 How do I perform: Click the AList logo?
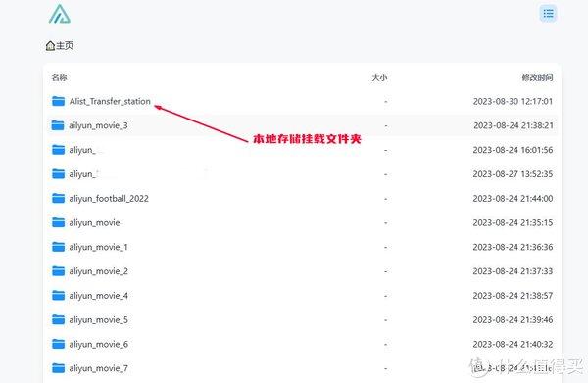point(60,15)
